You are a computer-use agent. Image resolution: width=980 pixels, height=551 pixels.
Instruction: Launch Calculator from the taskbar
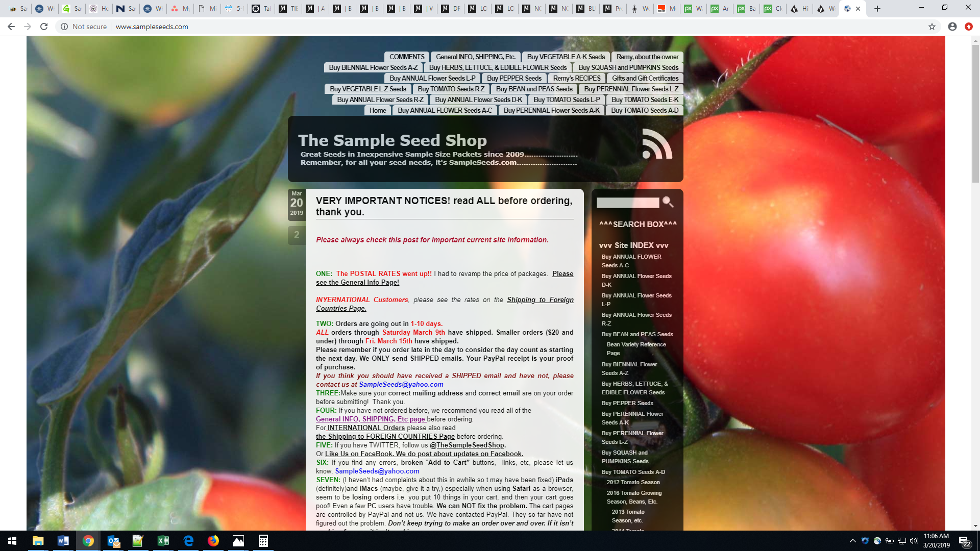point(263,541)
